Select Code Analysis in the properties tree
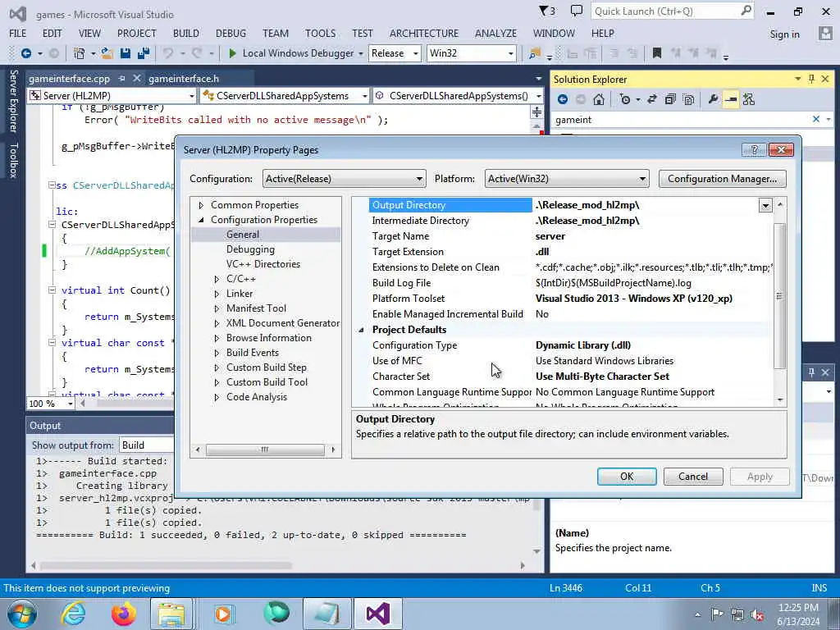Viewport: 840px width, 630px height. coord(257,397)
